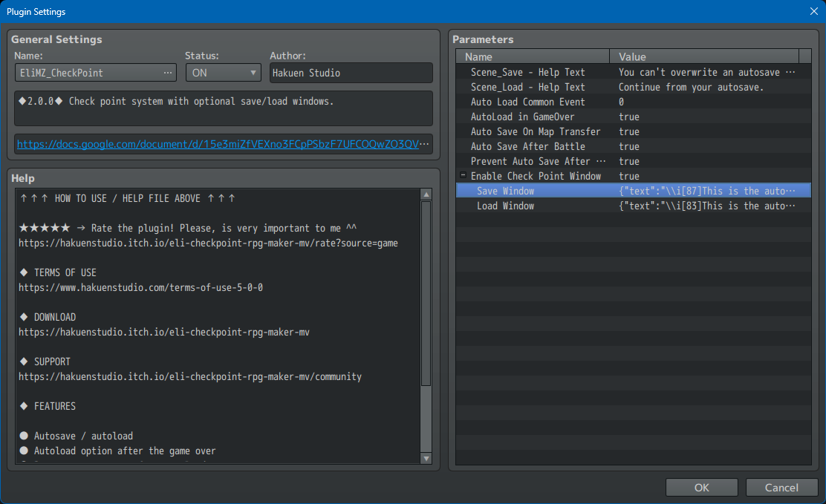
Task: Open plugin name picker ellipsis button
Action: 168,73
